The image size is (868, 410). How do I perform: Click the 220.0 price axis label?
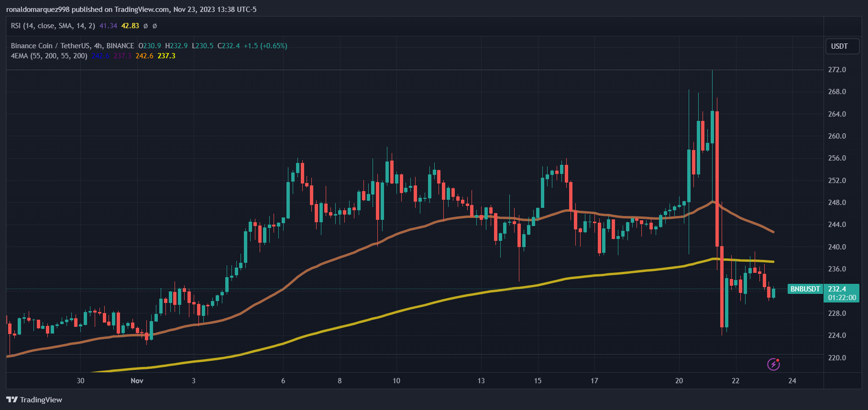click(837, 358)
